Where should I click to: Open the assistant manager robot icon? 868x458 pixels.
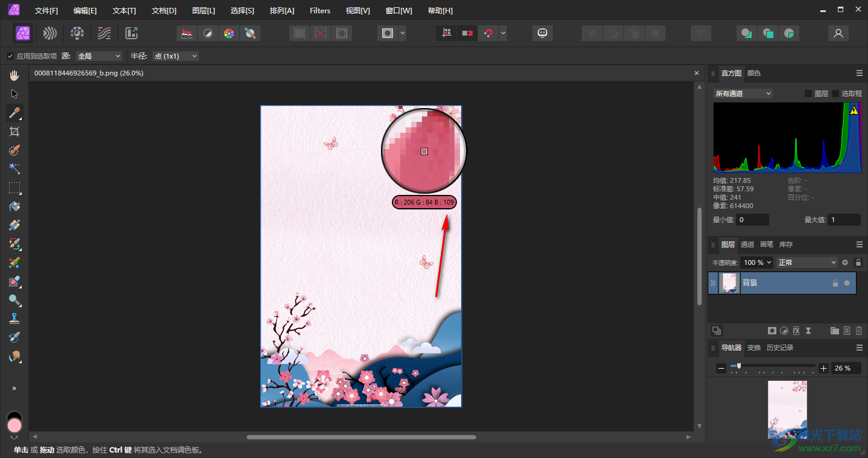(542, 33)
